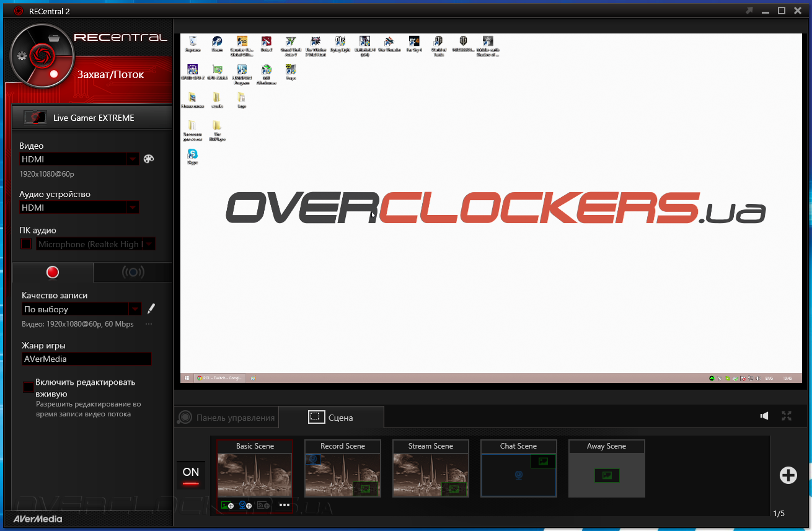Switch to the streaming broadcast tab
Image resolution: width=812 pixels, height=531 pixels.
point(133,273)
